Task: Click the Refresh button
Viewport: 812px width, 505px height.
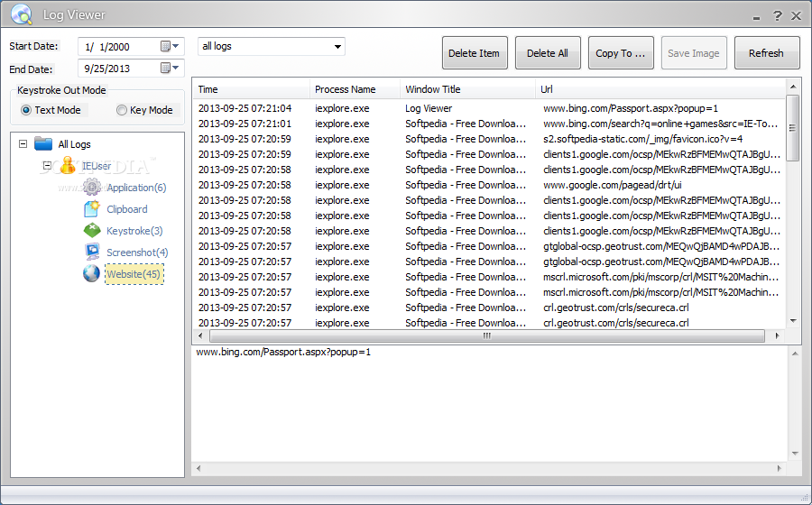Action: click(767, 53)
